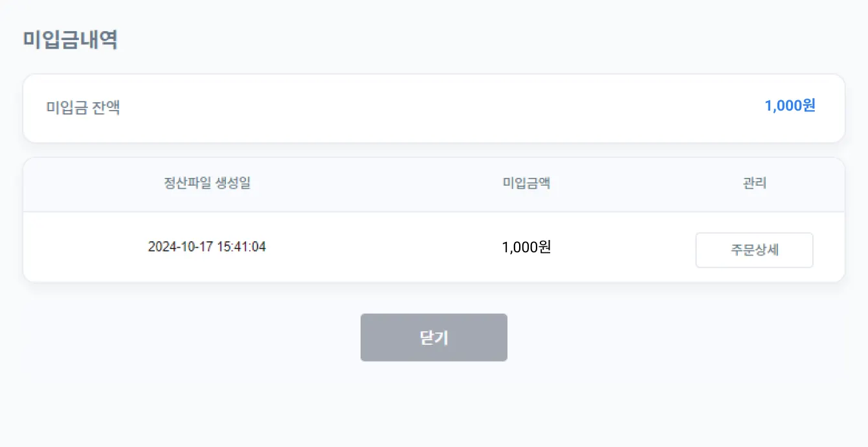Close the dialog with the 닫기 button

pos(434,338)
